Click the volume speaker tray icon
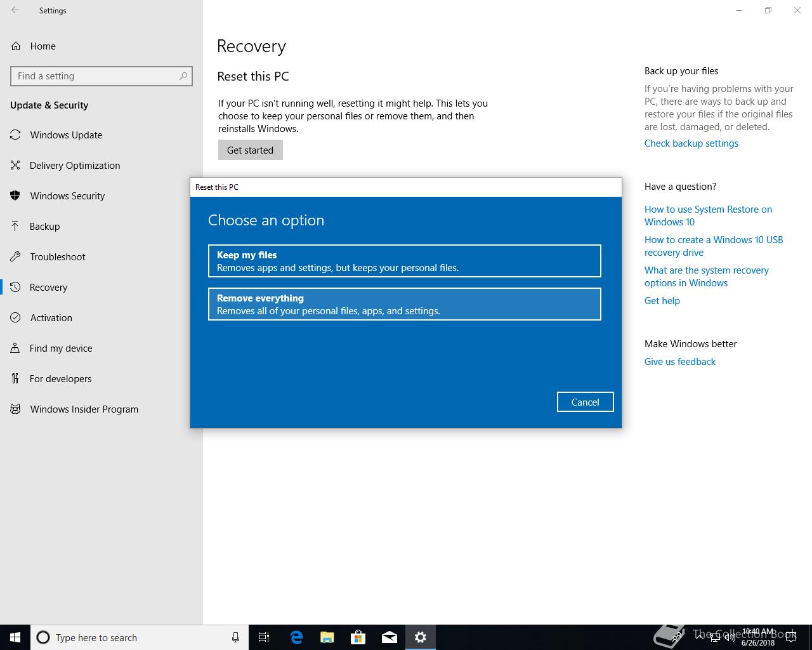The height and width of the screenshot is (650, 812). [730, 637]
